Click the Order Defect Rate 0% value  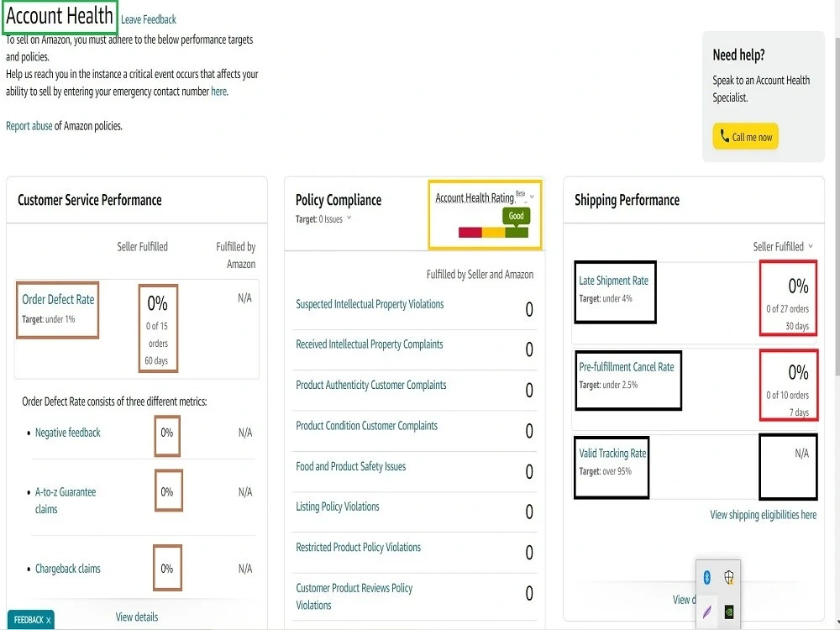158,303
